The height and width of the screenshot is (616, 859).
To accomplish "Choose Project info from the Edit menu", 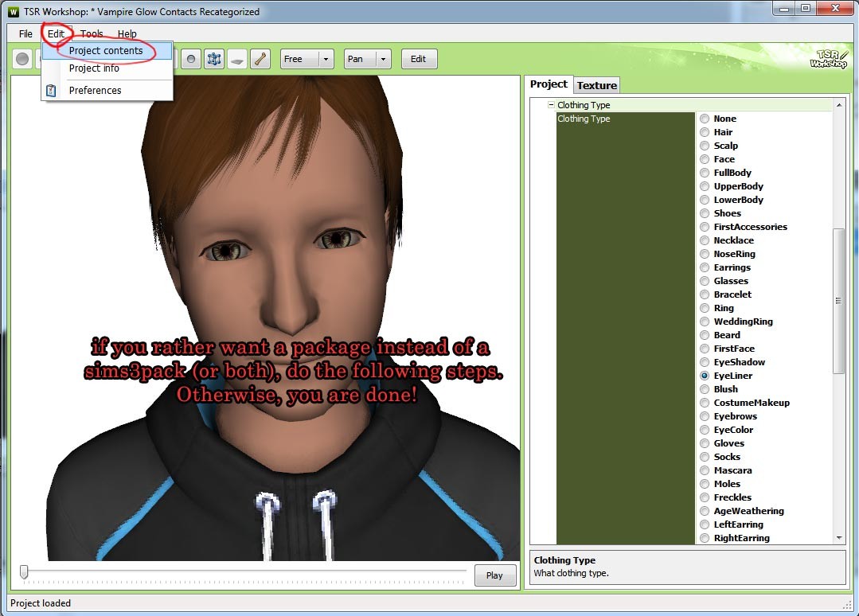I will pyautogui.click(x=107, y=68).
